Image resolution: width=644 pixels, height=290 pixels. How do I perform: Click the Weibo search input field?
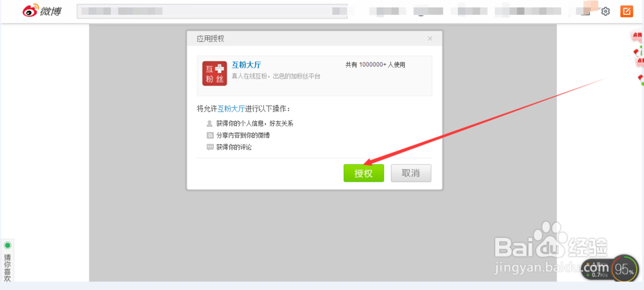point(212,11)
